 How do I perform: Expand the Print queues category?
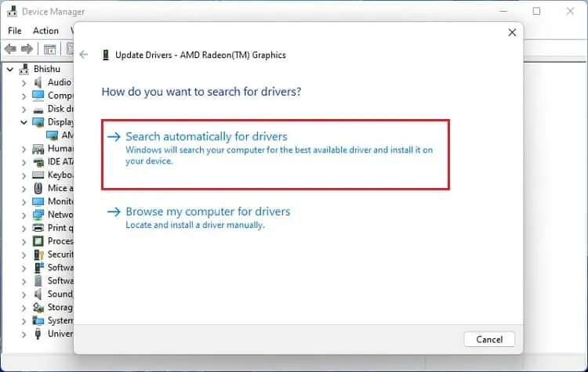coord(24,229)
